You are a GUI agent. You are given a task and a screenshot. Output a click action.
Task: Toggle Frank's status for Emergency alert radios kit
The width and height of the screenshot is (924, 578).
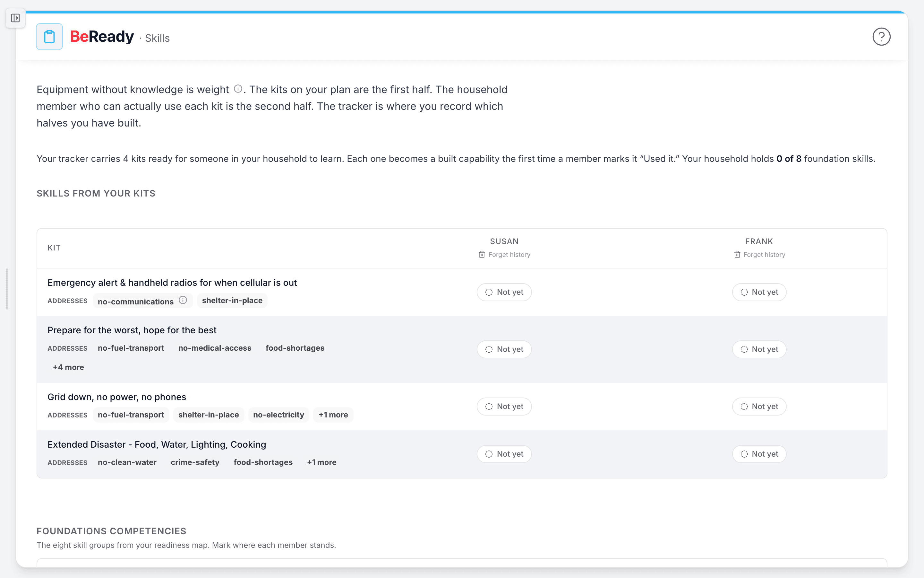(x=759, y=292)
